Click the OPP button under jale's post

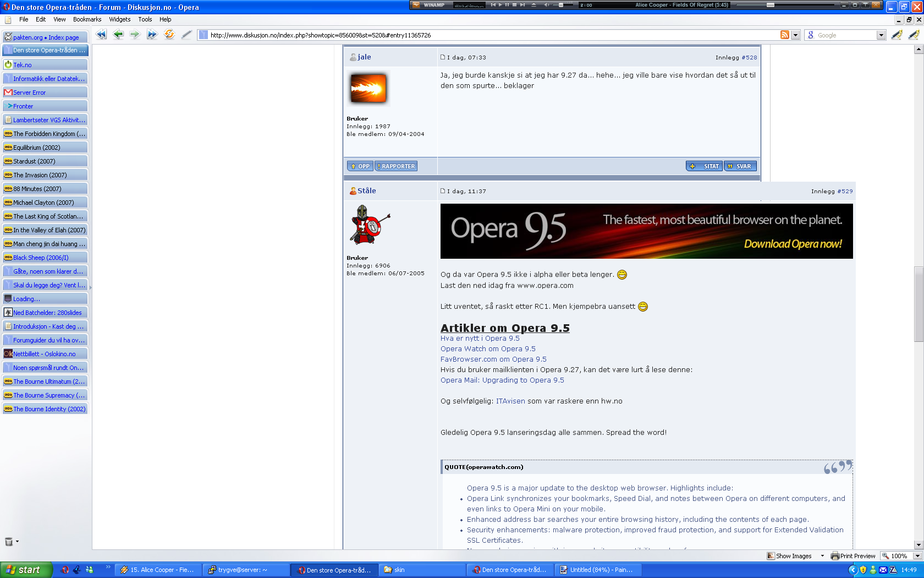click(x=360, y=166)
